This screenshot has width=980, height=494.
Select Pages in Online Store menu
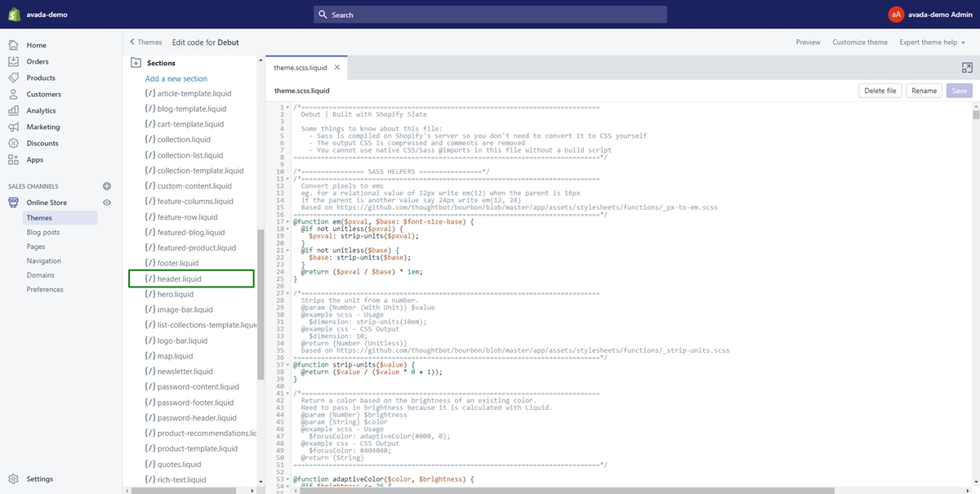pos(36,247)
